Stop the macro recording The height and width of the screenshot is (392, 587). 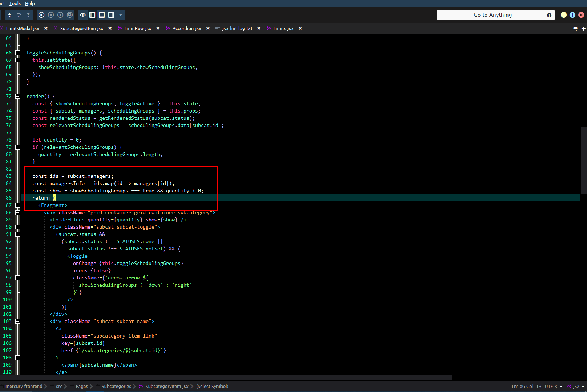point(51,15)
